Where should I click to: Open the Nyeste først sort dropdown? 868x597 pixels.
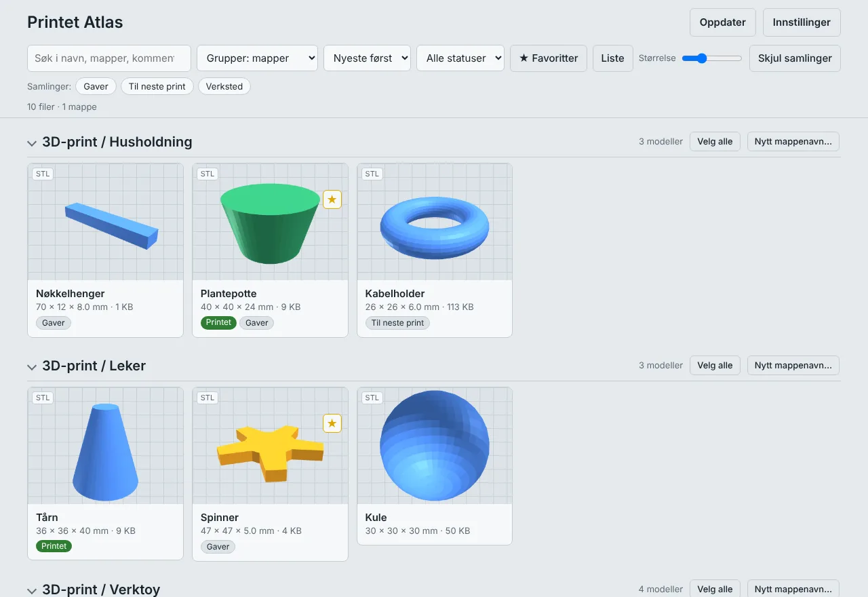coord(368,58)
